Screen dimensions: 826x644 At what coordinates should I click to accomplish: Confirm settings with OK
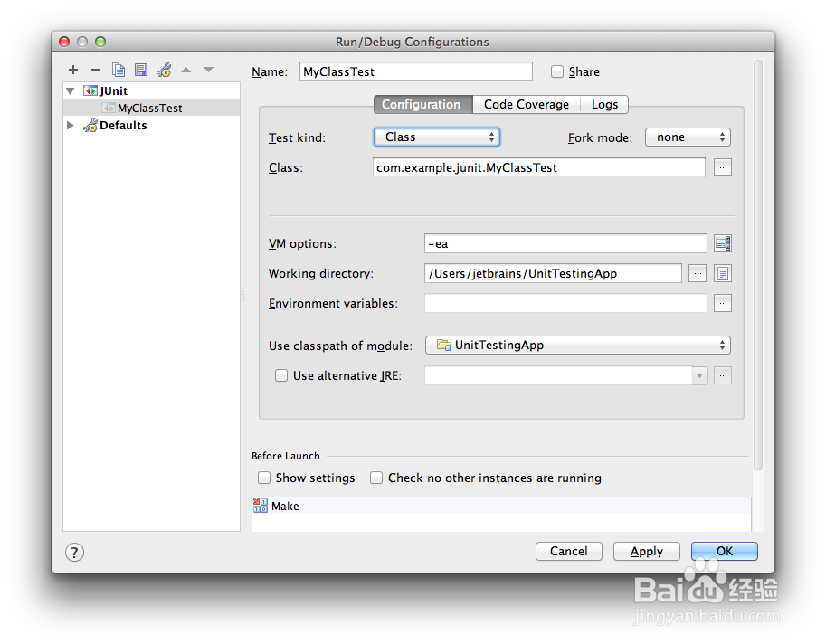tap(724, 551)
